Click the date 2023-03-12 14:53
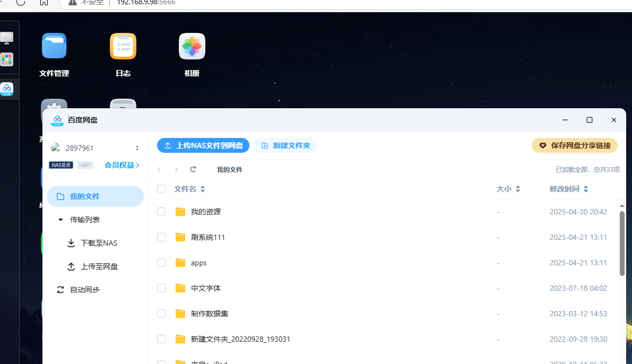 click(578, 314)
